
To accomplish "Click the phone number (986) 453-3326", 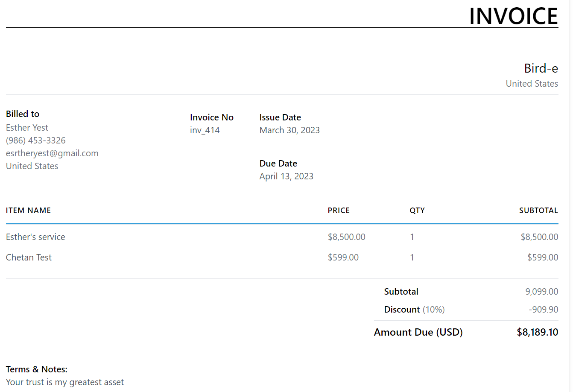I will click(36, 140).
